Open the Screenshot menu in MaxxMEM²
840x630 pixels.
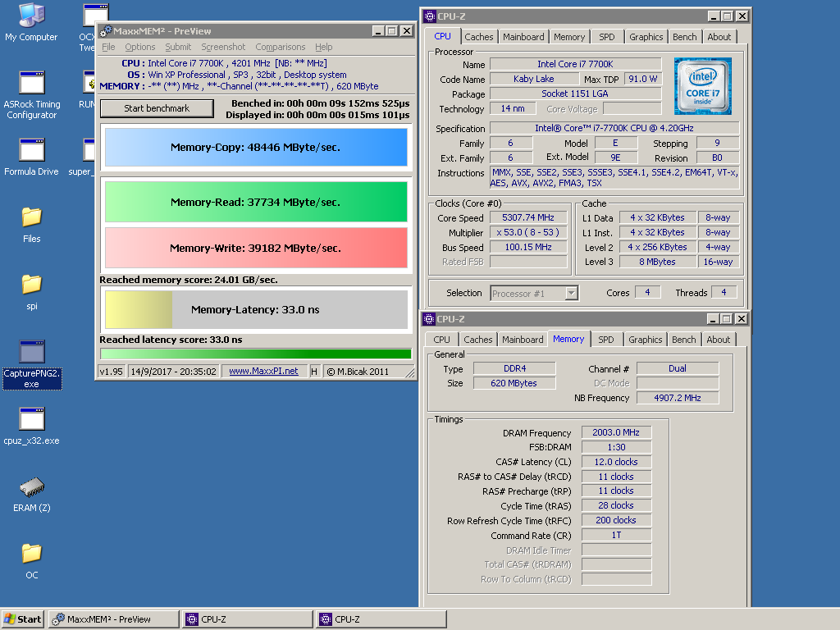[223, 47]
